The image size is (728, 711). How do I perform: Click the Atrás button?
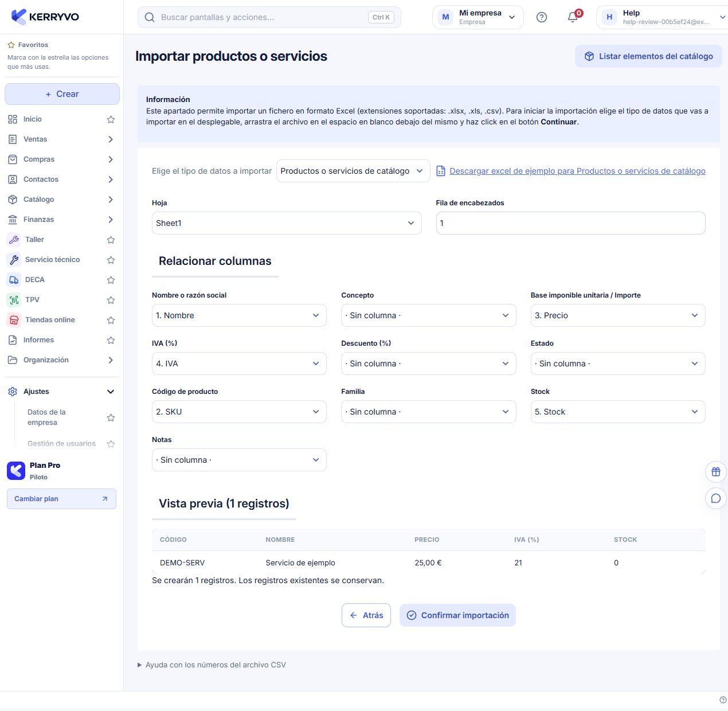click(366, 615)
